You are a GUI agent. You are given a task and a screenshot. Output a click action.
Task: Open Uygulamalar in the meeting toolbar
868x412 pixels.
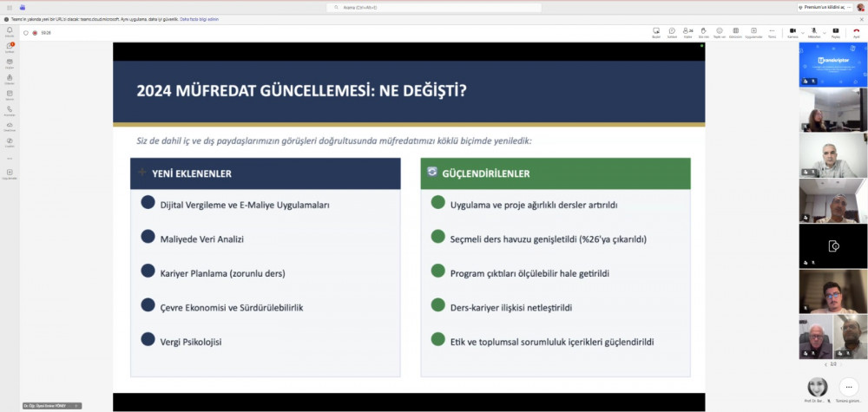(x=753, y=32)
